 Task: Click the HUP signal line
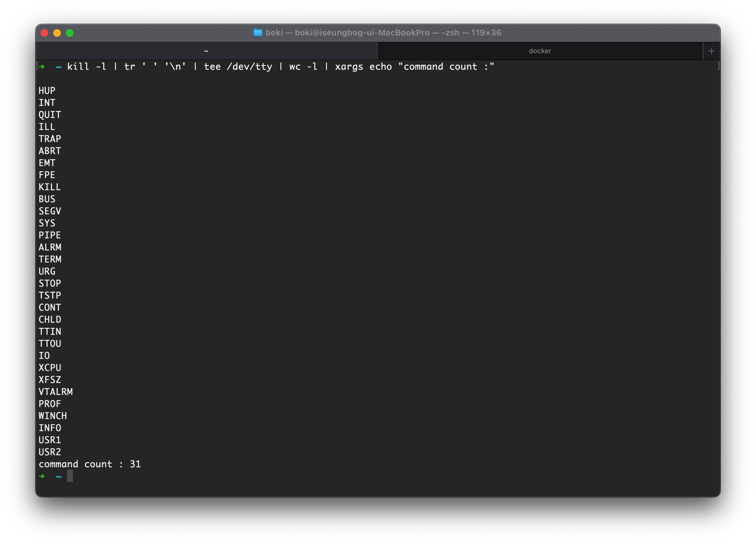[47, 91]
